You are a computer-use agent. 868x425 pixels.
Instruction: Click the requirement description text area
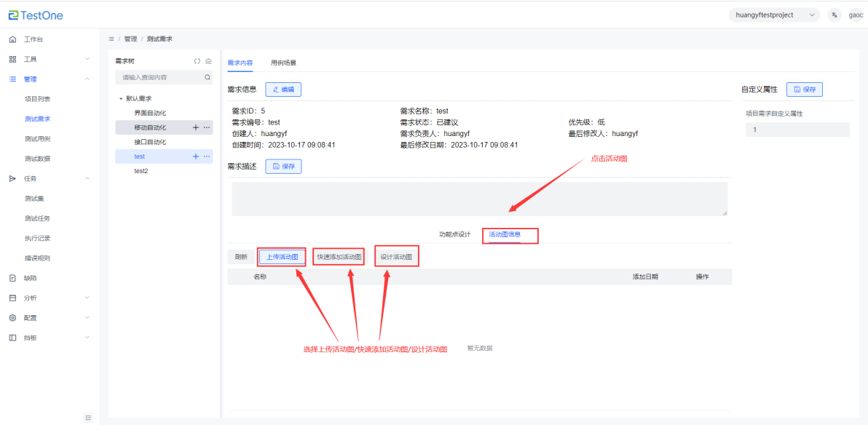[x=478, y=199]
